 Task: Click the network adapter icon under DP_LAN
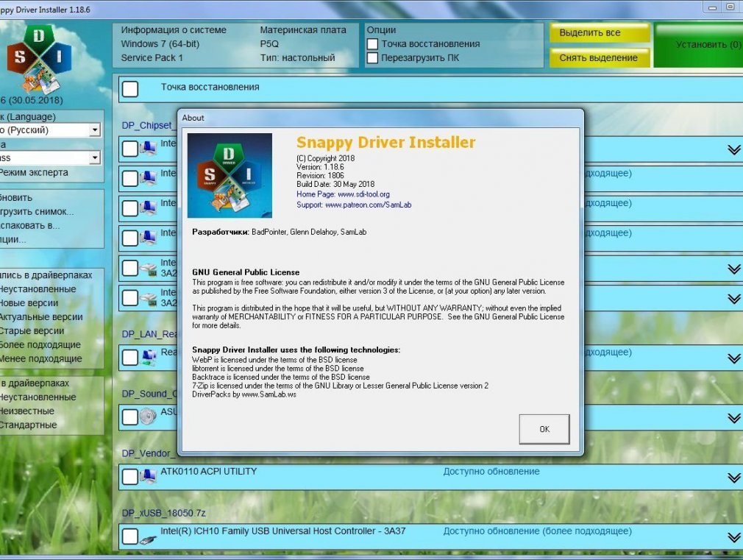(x=149, y=357)
